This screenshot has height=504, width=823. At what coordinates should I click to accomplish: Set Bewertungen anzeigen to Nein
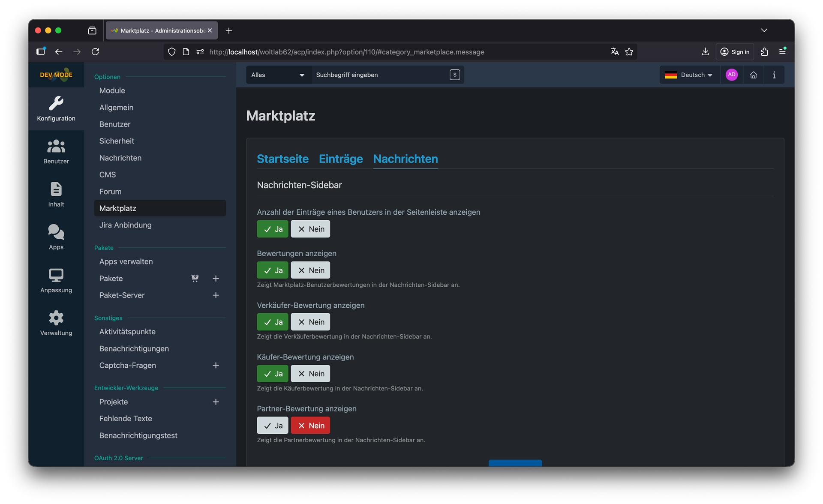pyautogui.click(x=310, y=270)
